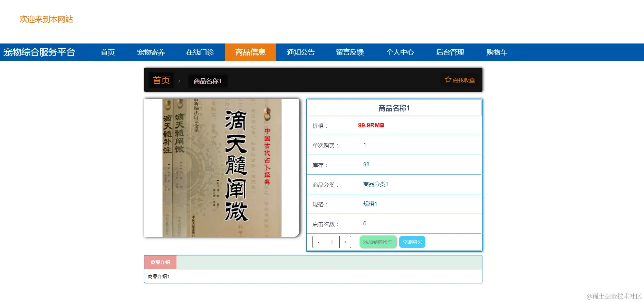Viewport: 644px width, 302px height.
Task: Click the stock value 98
Action: pos(366,165)
